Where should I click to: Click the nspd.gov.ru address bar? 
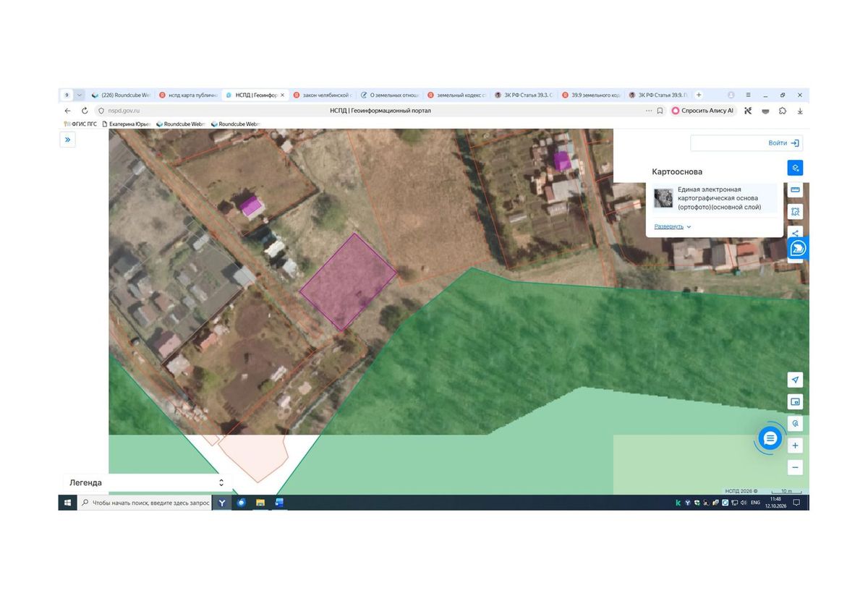123,111
